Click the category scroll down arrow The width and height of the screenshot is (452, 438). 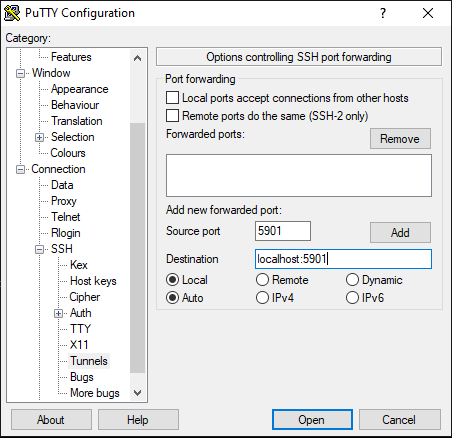137,393
